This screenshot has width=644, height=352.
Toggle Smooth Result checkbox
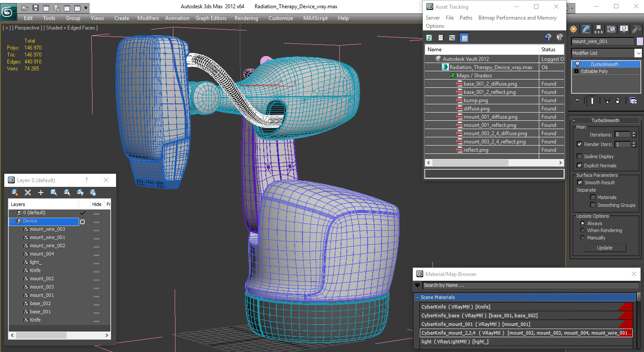click(579, 183)
